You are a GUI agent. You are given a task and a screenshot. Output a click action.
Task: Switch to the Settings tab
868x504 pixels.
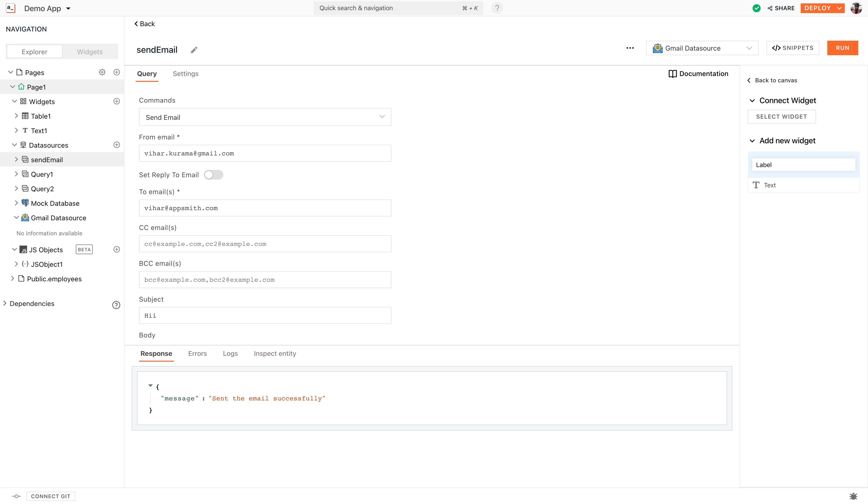point(185,74)
